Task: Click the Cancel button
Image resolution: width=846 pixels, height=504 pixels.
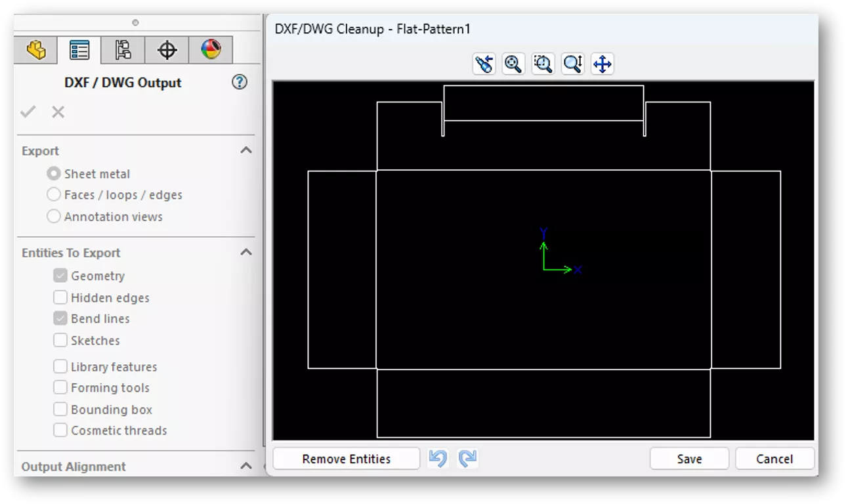Action: tap(774, 459)
